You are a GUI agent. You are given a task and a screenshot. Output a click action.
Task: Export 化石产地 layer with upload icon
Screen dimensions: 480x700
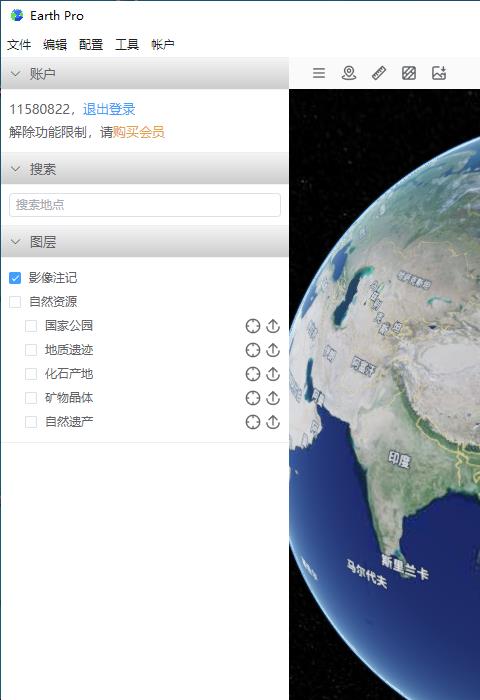(273, 374)
